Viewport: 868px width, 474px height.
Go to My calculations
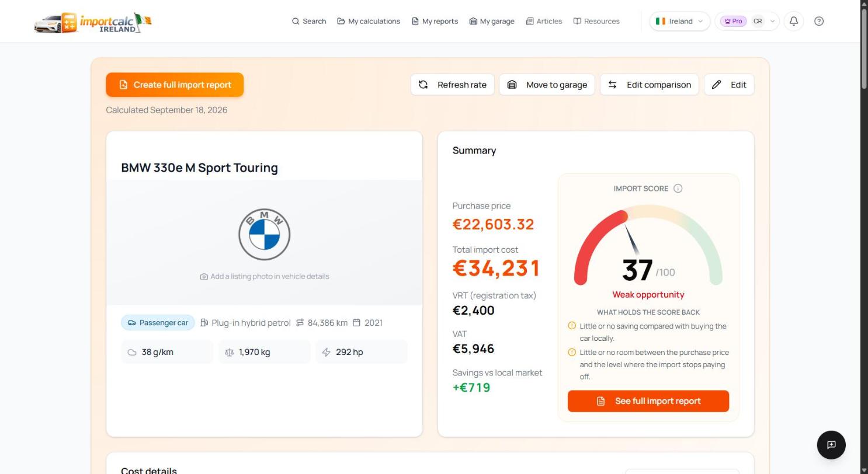[x=369, y=21]
